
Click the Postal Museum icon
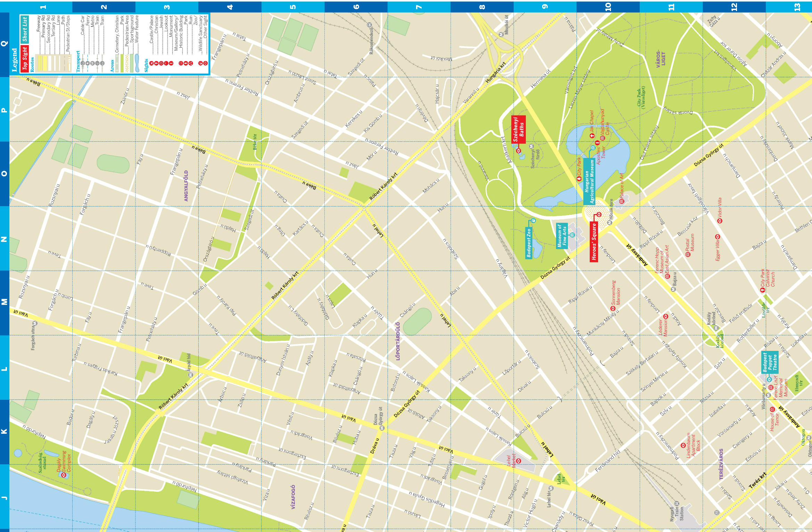tap(688, 254)
